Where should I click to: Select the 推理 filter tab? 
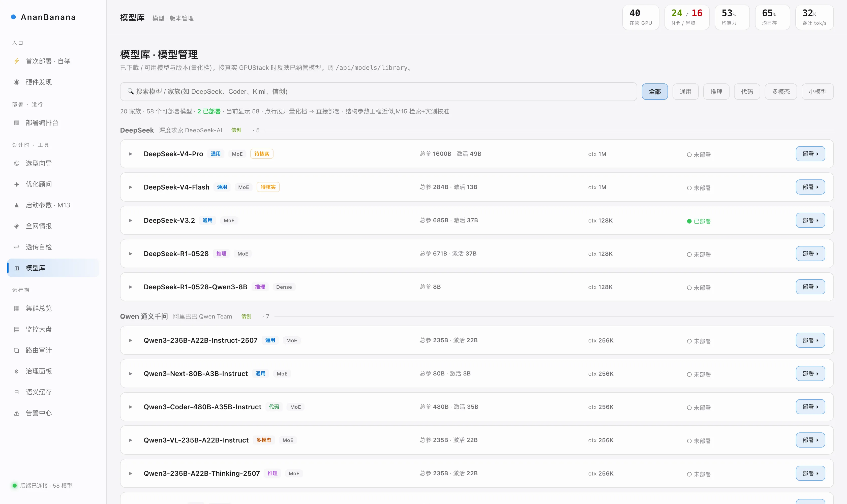coord(716,92)
